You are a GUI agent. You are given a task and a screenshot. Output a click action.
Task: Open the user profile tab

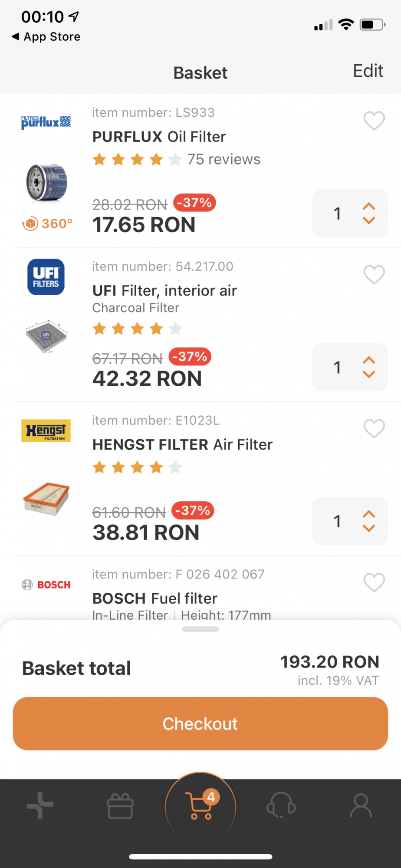[361, 806]
